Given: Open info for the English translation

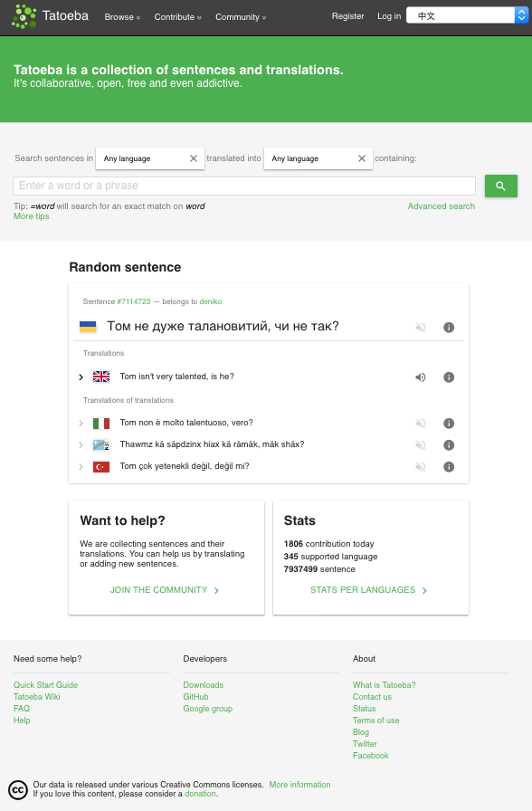Looking at the screenshot, I should (449, 377).
